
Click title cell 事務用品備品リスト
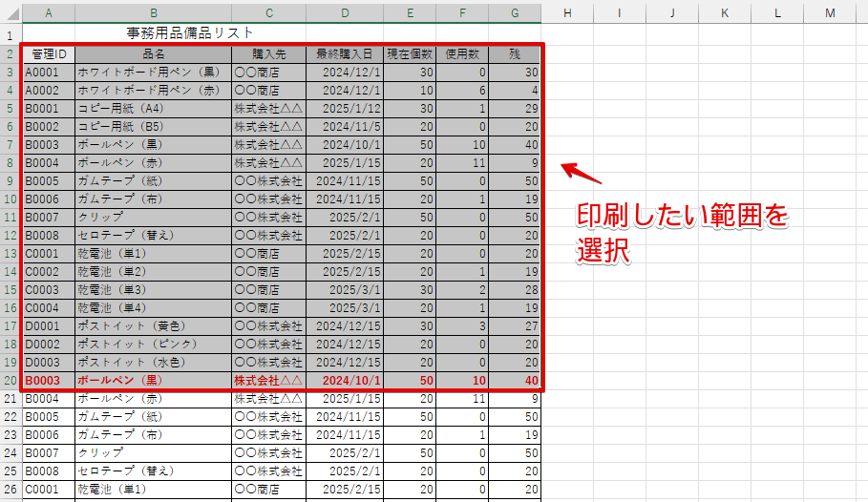coord(190,33)
